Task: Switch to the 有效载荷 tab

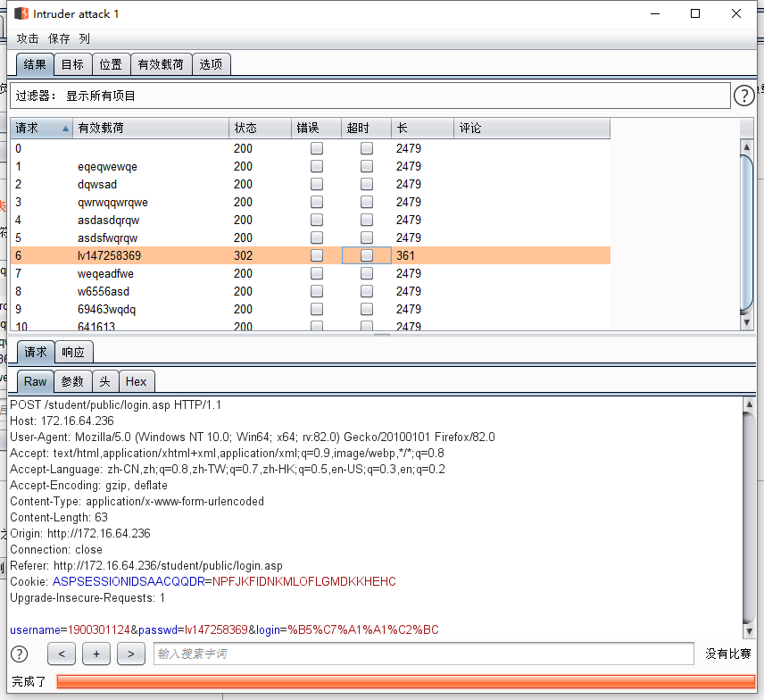Action: (161, 64)
